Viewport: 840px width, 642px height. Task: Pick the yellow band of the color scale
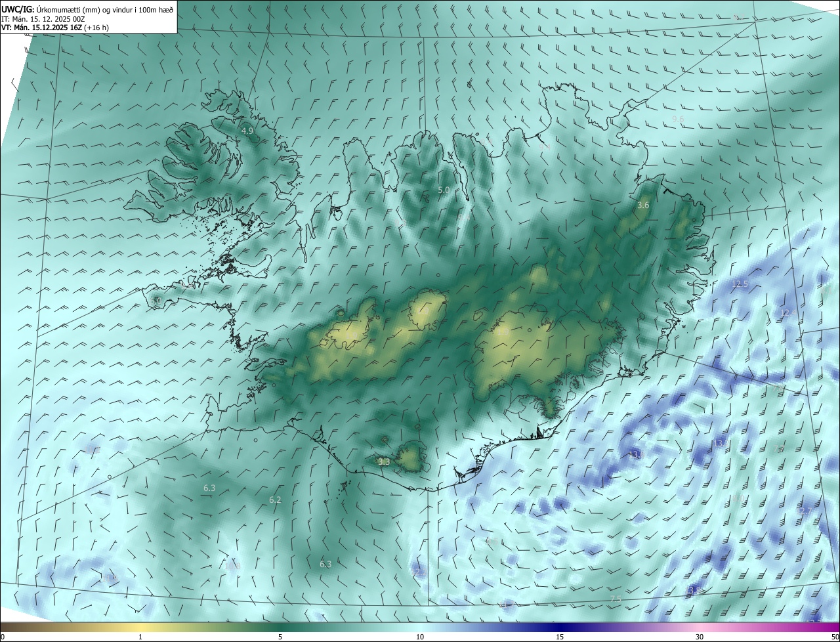[x=140, y=628]
